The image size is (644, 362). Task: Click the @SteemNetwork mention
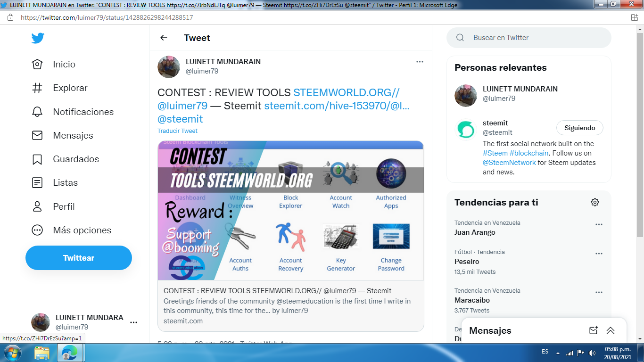pos(509,163)
